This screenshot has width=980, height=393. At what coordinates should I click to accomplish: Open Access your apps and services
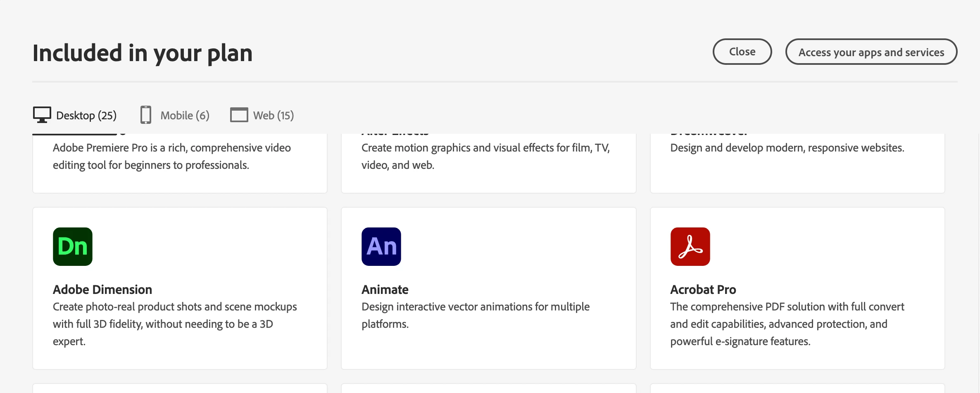point(871,52)
